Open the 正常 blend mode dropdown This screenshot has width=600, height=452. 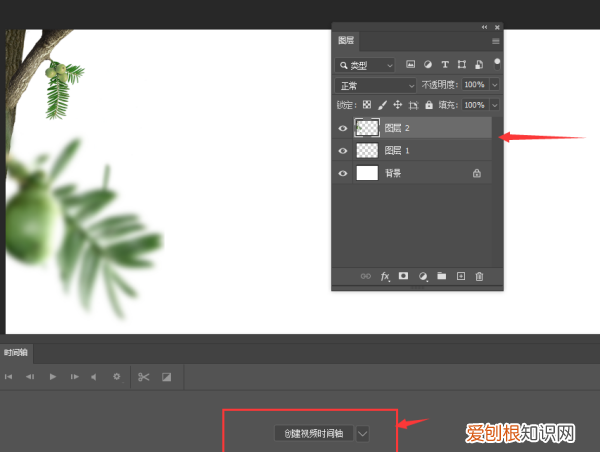tap(375, 85)
